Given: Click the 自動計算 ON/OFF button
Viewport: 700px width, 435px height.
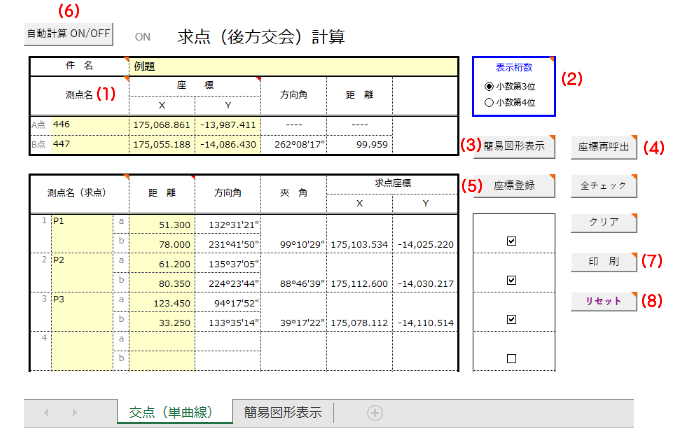Looking at the screenshot, I should coord(69,33).
